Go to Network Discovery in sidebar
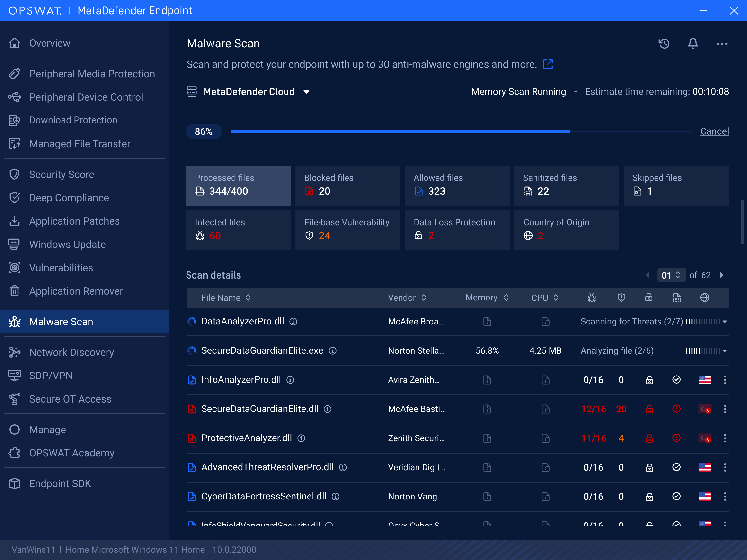The width and height of the screenshot is (747, 560). (71, 352)
